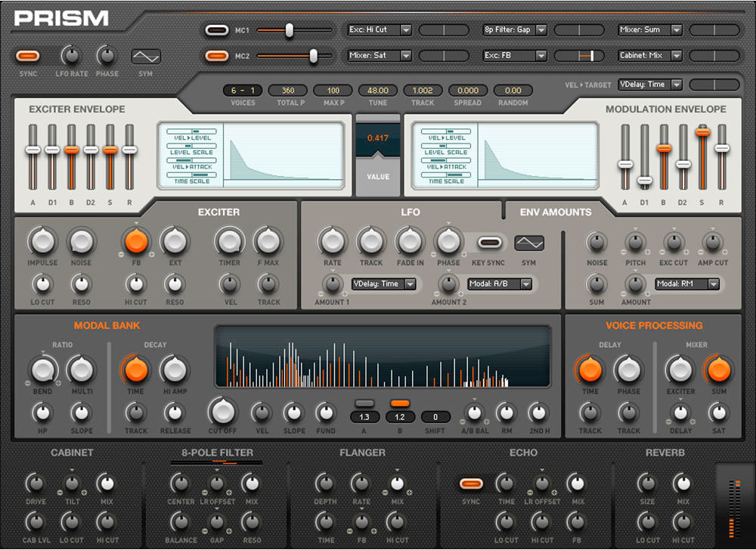Click the LFO section SYM waveform icon
Screen dimensions: 756x550
pyautogui.click(x=529, y=243)
